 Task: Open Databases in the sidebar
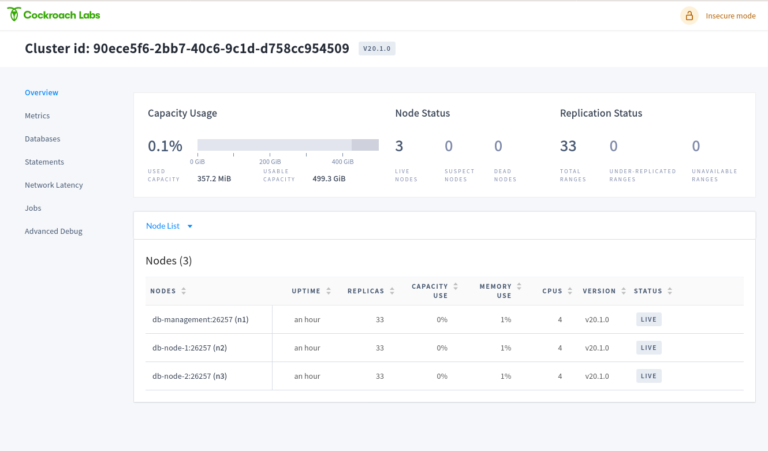click(x=42, y=139)
